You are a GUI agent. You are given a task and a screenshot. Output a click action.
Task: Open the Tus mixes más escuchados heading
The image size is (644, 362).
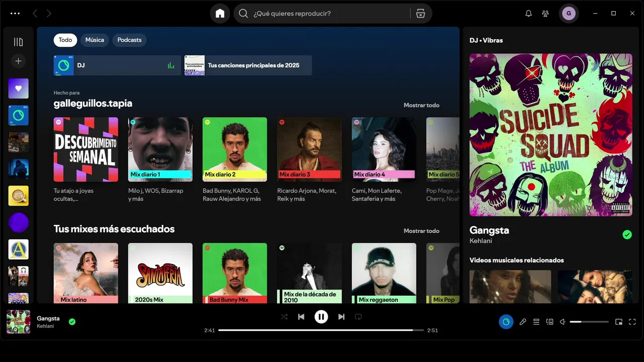coord(114,229)
